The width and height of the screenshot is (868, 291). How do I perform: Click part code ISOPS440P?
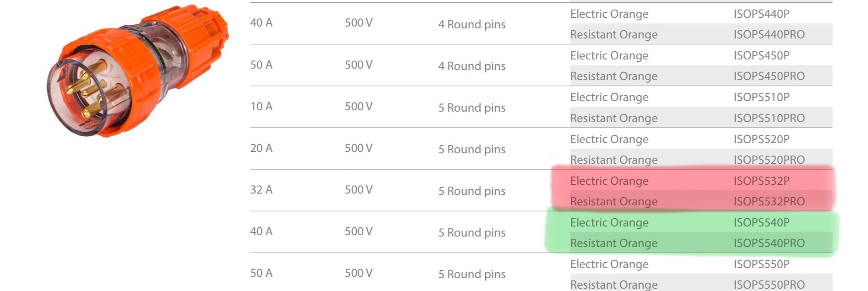click(x=761, y=14)
